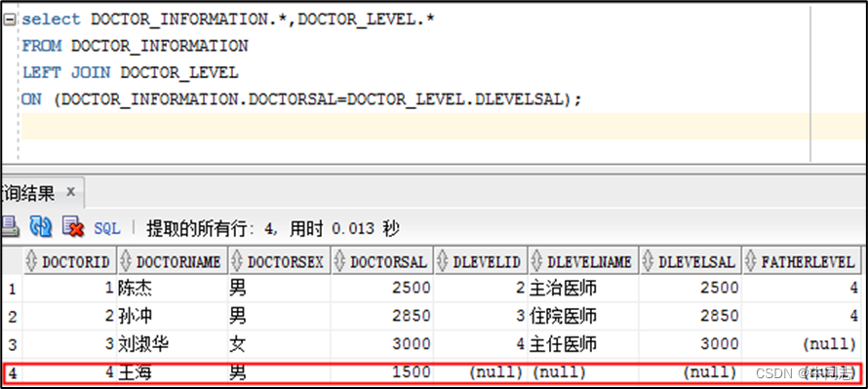Screen dimensions: 868x389
Task: Select the DOCTORSAL value 1500
Action: pos(382,372)
